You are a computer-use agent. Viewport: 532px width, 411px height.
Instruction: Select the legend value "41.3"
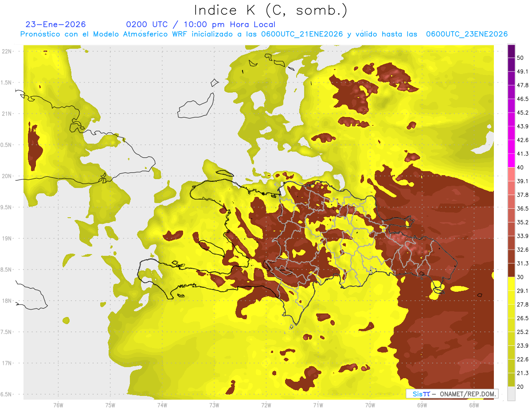coord(523,154)
